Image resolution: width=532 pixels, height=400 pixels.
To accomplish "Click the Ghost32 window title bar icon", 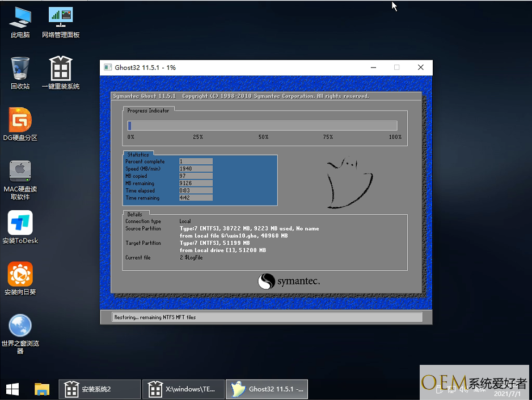I will point(108,67).
